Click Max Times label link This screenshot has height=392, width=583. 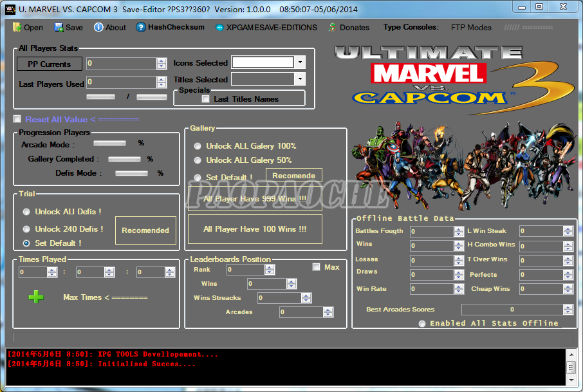106,297
